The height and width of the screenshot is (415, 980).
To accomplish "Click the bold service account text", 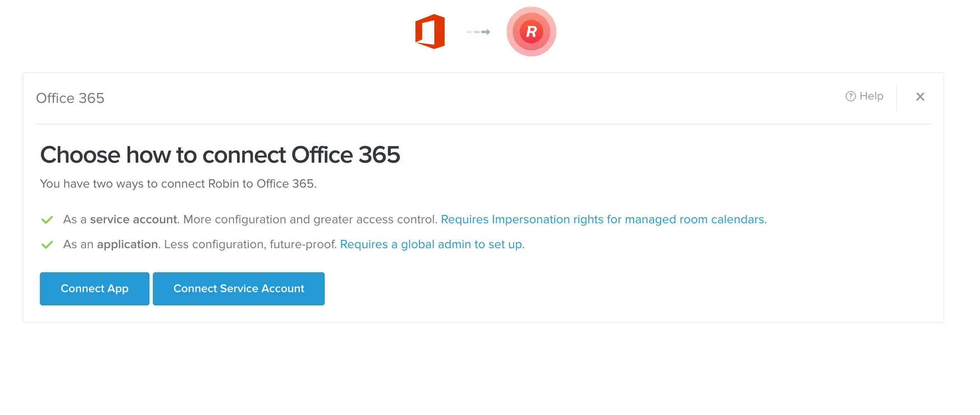I will (134, 219).
